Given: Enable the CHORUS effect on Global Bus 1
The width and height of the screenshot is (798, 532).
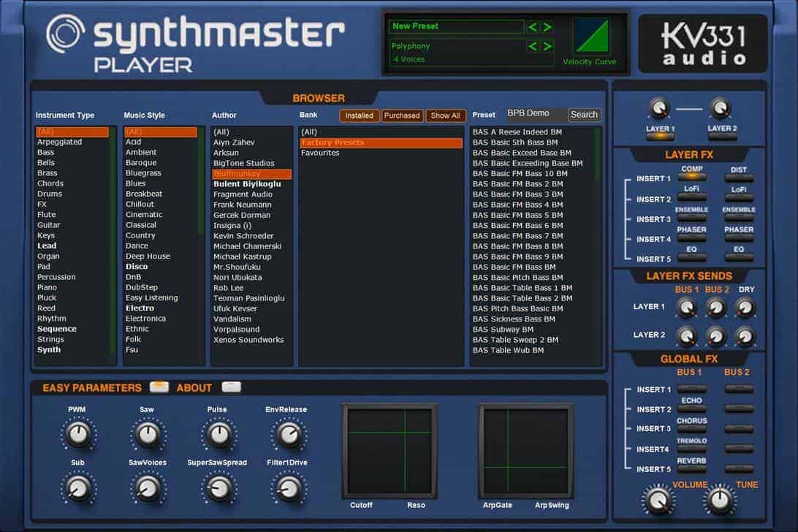Looking at the screenshot, I should 691,429.
